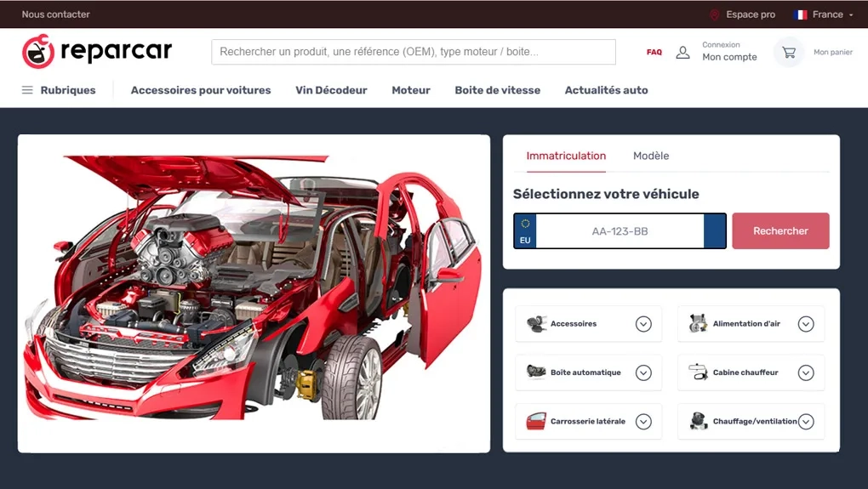Viewport: 868px width, 489px height.
Task: Open the Actualités auto menu item
Action: (x=606, y=90)
